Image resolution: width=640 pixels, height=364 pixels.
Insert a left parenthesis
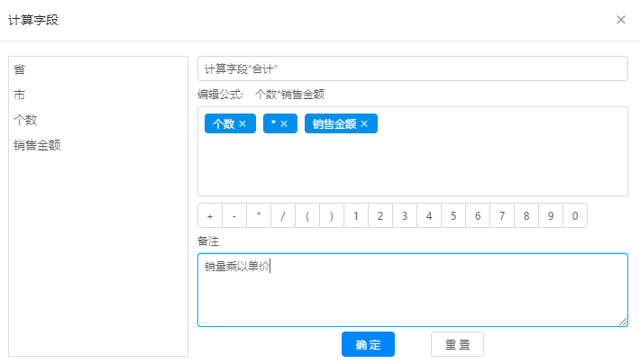(x=307, y=216)
